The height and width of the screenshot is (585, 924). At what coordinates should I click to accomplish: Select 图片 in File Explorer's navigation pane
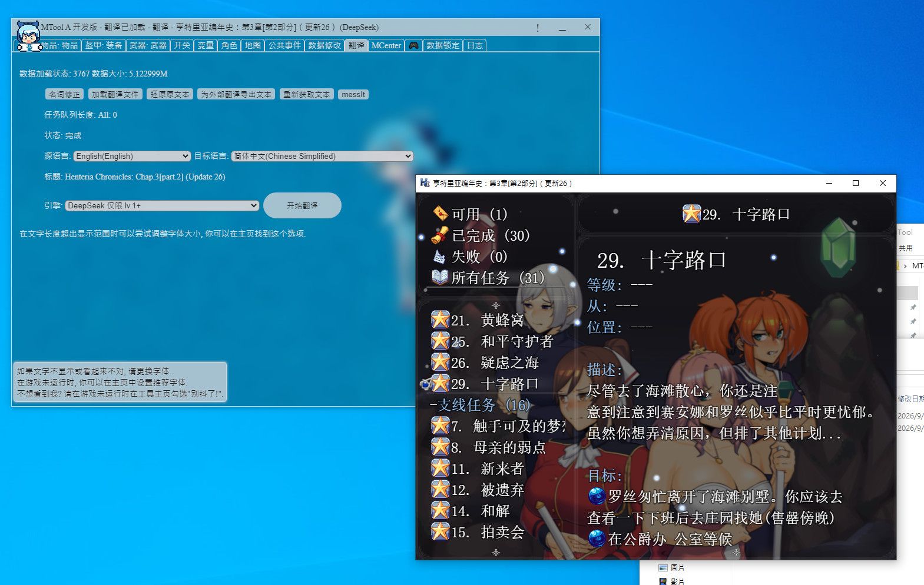coord(677,568)
